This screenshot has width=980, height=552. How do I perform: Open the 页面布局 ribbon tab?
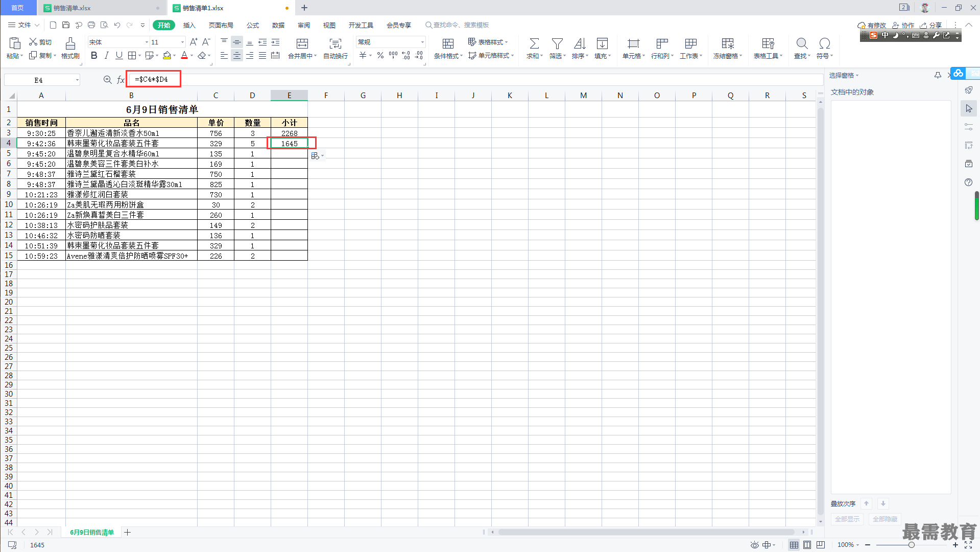tap(221, 25)
